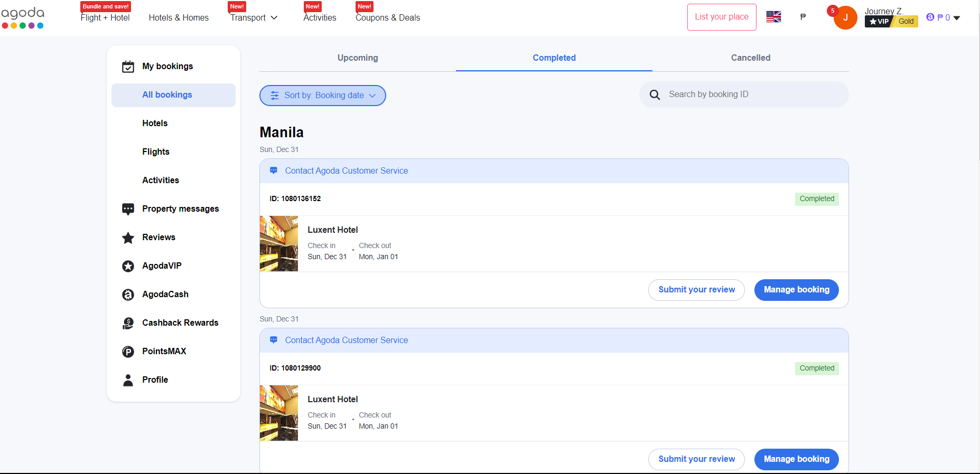Select All bookings in sidebar
980x474 pixels.
pyautogui.click(x=173, y=95)
